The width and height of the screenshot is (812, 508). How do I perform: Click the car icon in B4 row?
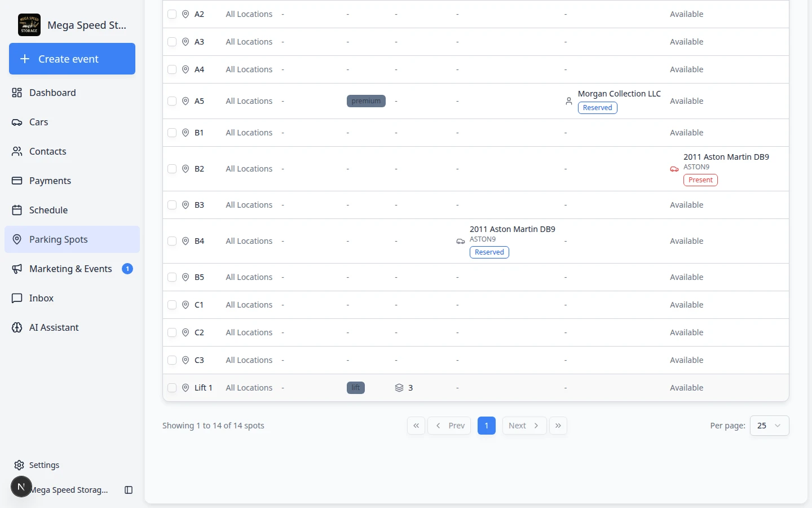click(461, 241)
